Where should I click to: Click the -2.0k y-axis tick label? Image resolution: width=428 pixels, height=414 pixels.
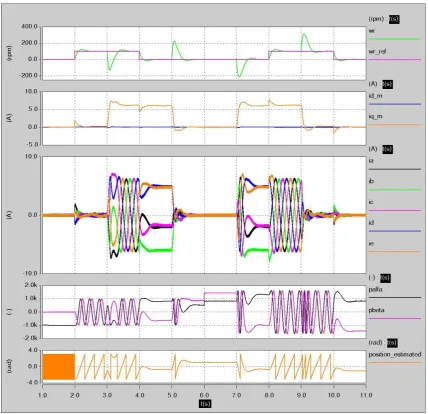point(30,338)
